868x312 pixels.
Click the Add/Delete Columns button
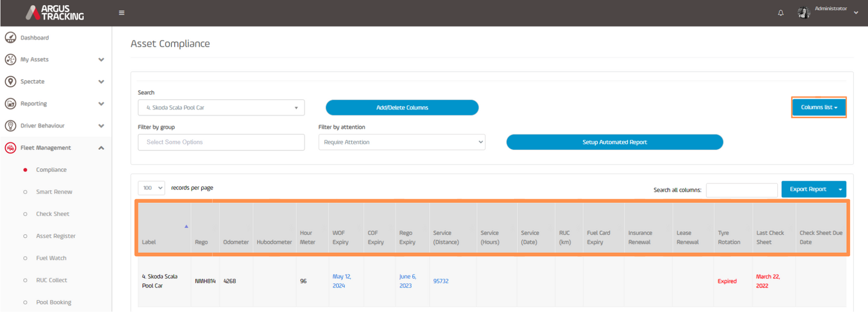point(402,107)
